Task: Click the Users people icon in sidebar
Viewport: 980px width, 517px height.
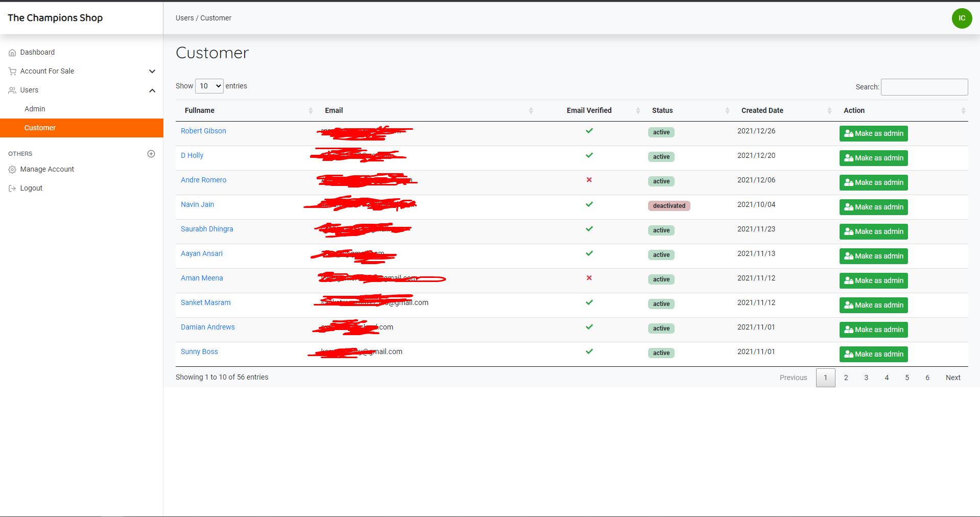Action: (x=12, y=90)
